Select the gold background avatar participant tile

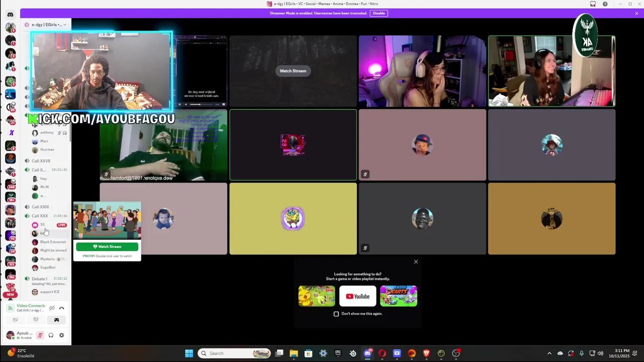click(x=552, y=219)
